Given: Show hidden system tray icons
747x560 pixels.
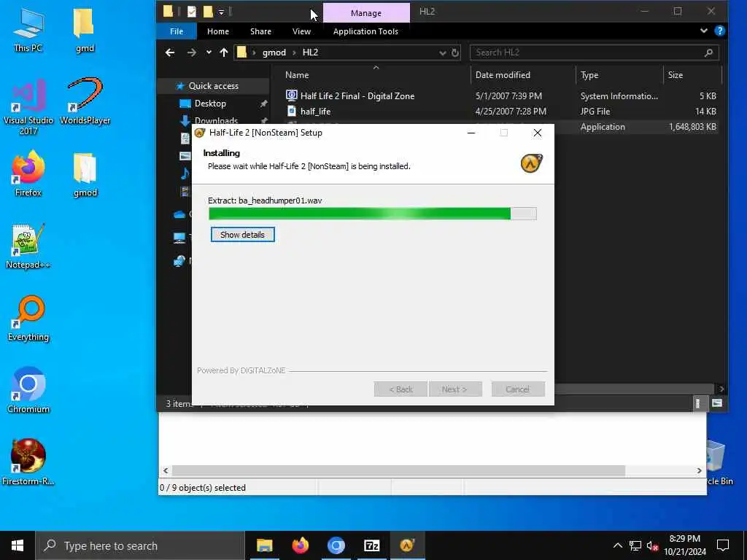Looking at the screenshot, I should pos(617,545).
